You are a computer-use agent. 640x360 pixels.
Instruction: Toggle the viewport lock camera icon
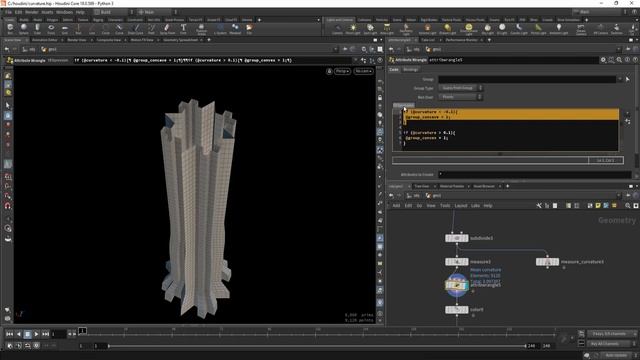(329, 71)
